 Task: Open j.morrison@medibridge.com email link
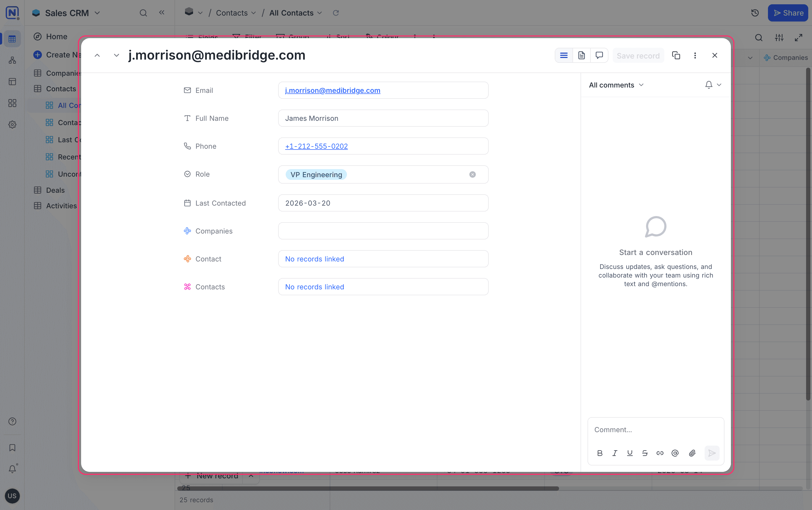pyautogui.click(x=332, y=90)
